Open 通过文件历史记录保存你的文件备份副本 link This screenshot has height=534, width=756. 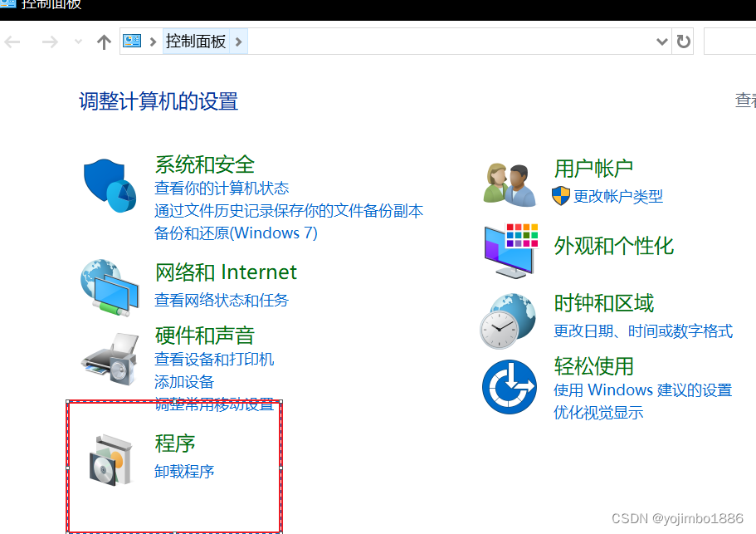pyautogui.click(x=289, y=211)
